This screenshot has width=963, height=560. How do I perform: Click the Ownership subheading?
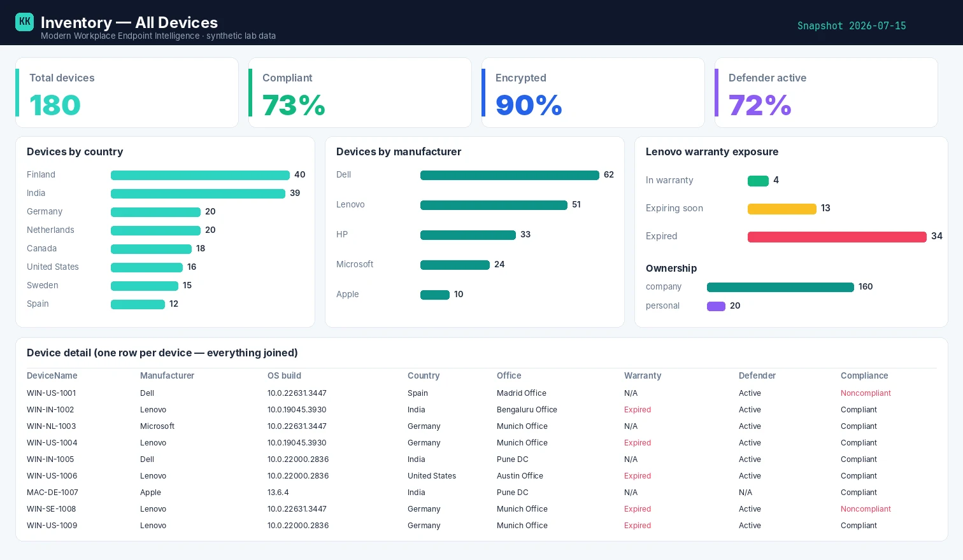(x=671, y=269)
